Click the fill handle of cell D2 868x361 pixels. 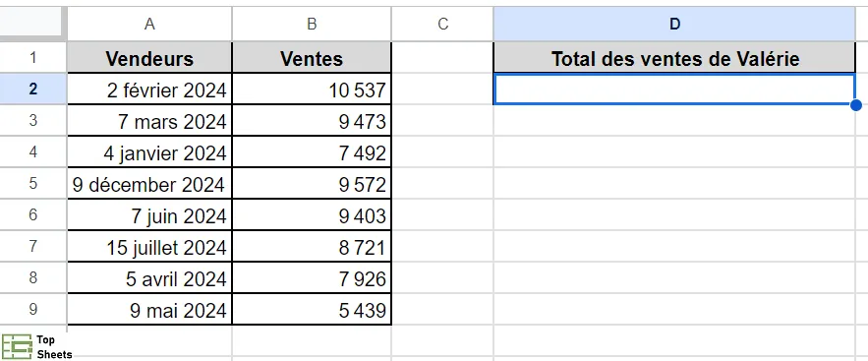[856, 104]
